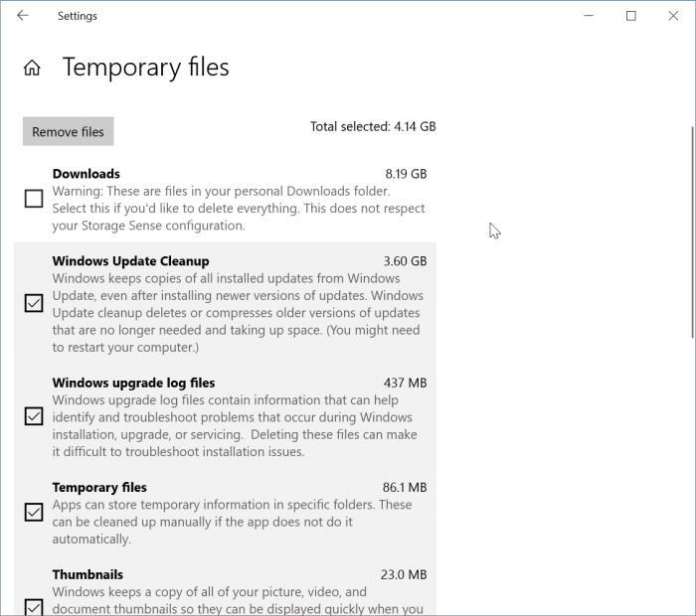Click the Temporary files page title
The image size is (696, 616).
coord(145,68)
